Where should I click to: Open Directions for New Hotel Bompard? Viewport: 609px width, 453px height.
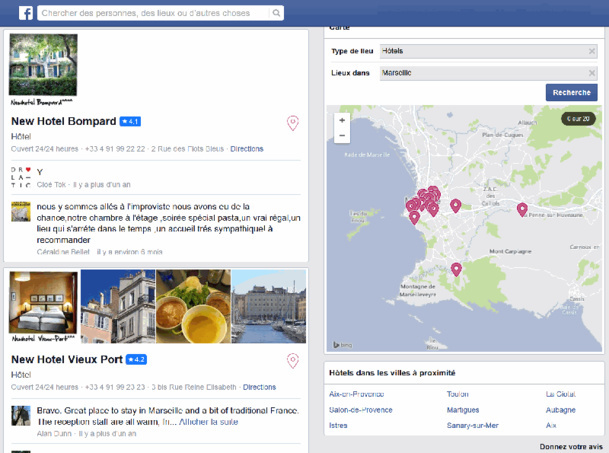(x=247, y=149)
